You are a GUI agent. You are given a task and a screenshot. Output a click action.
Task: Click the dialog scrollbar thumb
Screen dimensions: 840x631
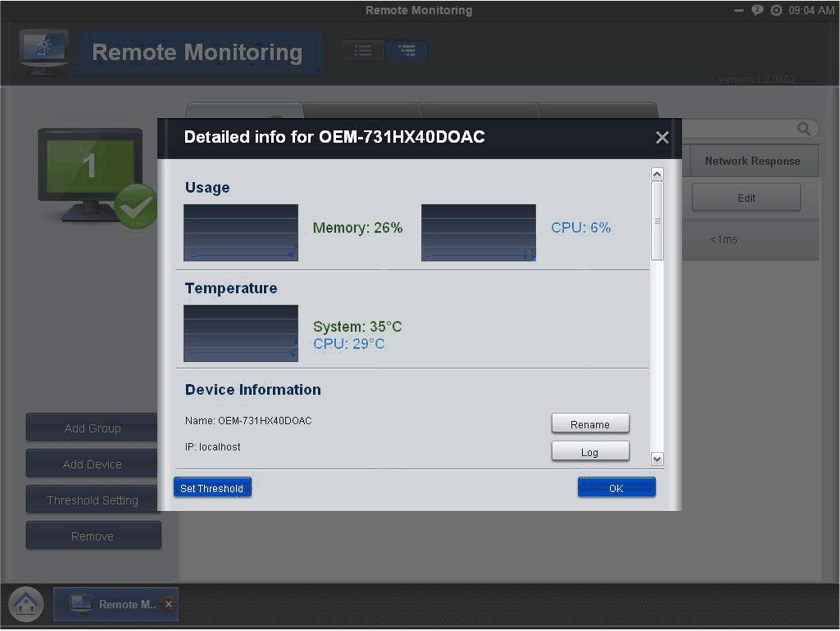point(657,221)
